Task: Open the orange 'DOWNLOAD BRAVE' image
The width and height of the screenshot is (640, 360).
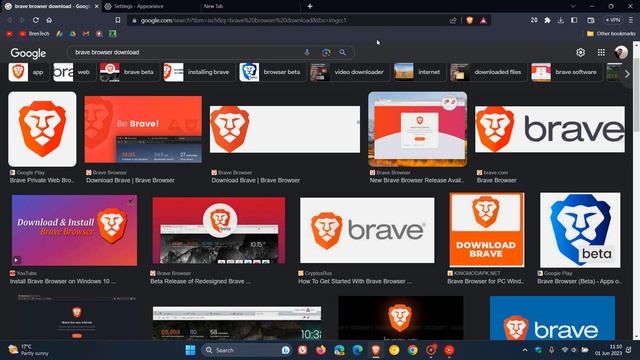Action: tap(487, 230)
